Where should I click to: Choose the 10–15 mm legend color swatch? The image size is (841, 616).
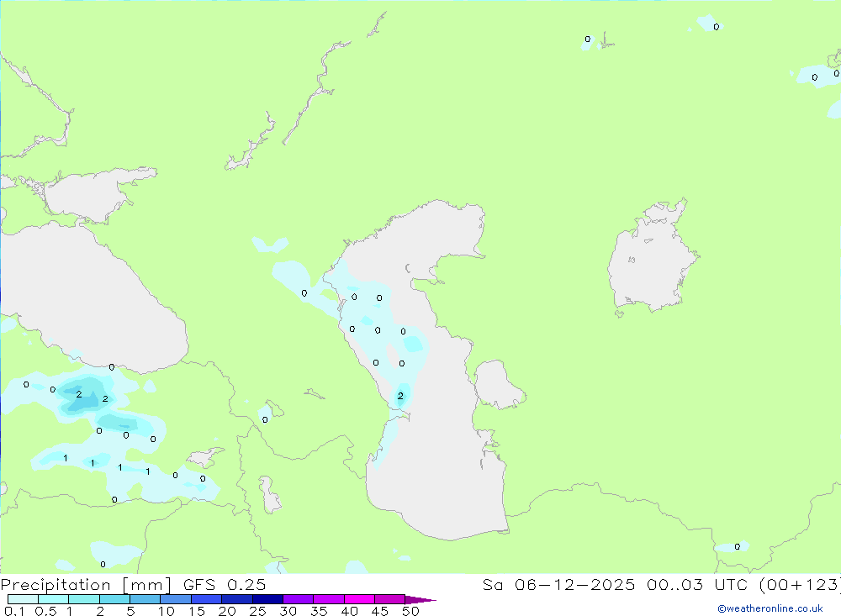point(176,599)
